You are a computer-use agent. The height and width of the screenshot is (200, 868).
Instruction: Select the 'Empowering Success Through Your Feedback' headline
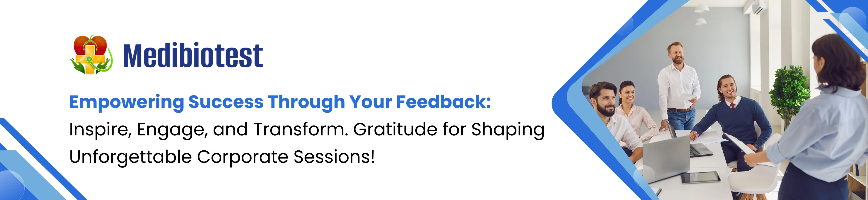280,102
